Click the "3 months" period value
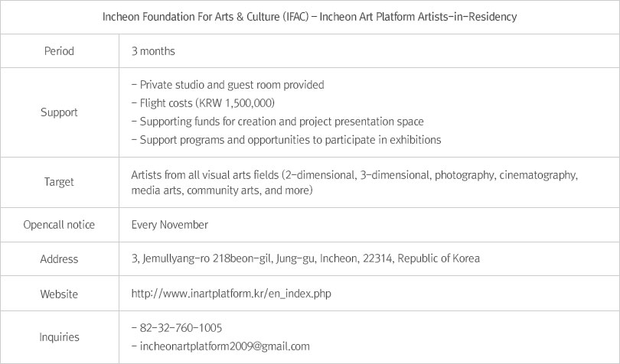Viewport: 620px width, 364px height. point(153,51)
